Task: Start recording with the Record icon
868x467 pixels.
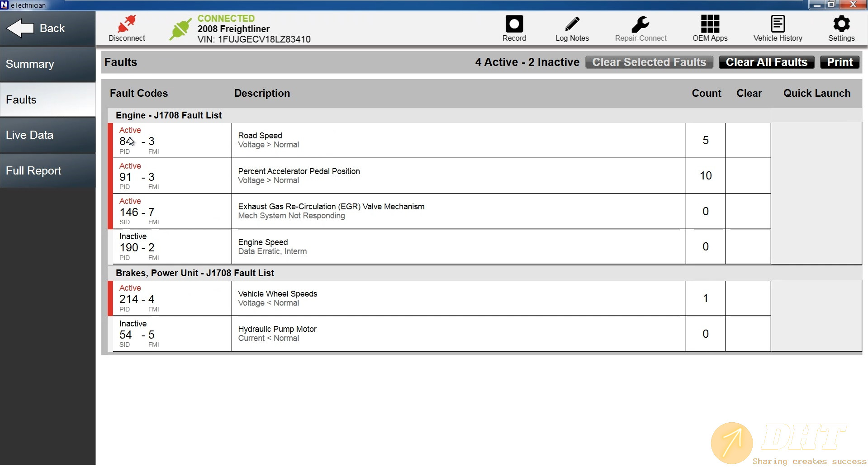Action: tap(514, 24)
